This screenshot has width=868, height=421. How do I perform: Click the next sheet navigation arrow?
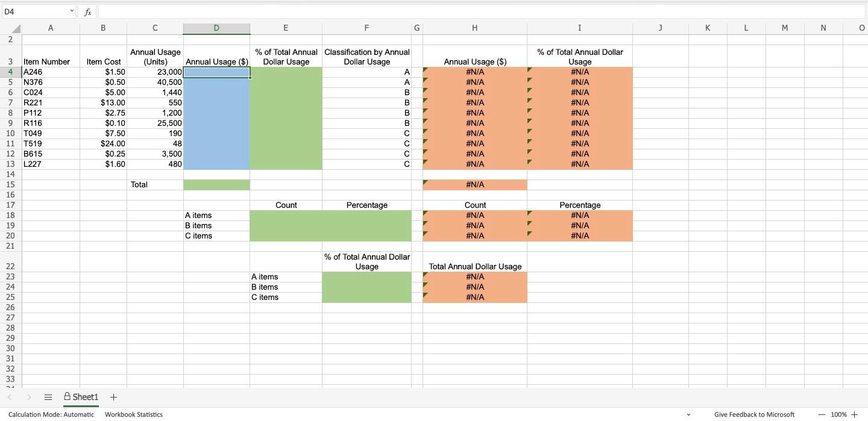point(29,397)
